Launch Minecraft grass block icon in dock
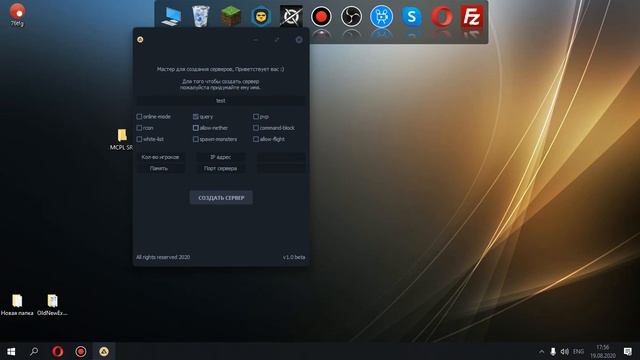Image resolution: width=640 pixels, height=360 pixels. [231, 17]
